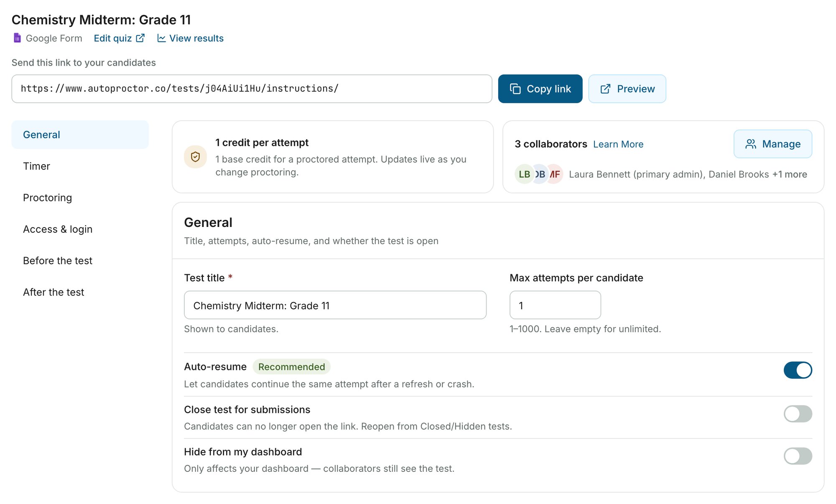Open the Timer settings section
This screenshot has width=836, height=504.
coord(80,166)
